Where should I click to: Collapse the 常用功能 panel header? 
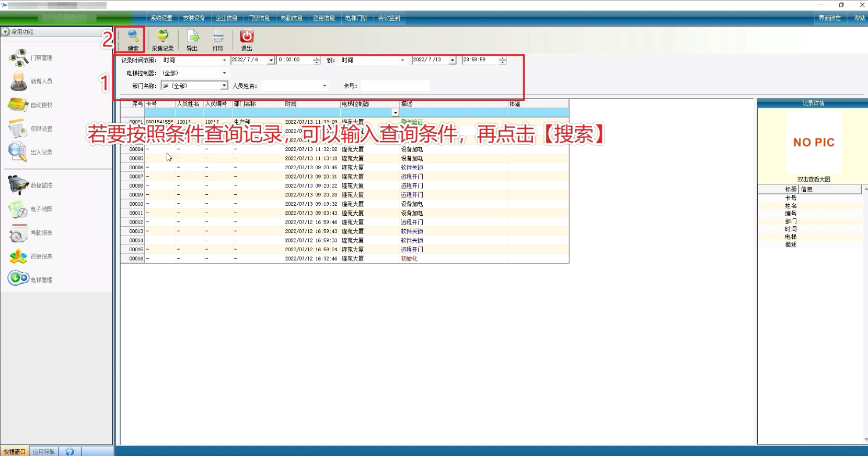coord(6,32)
